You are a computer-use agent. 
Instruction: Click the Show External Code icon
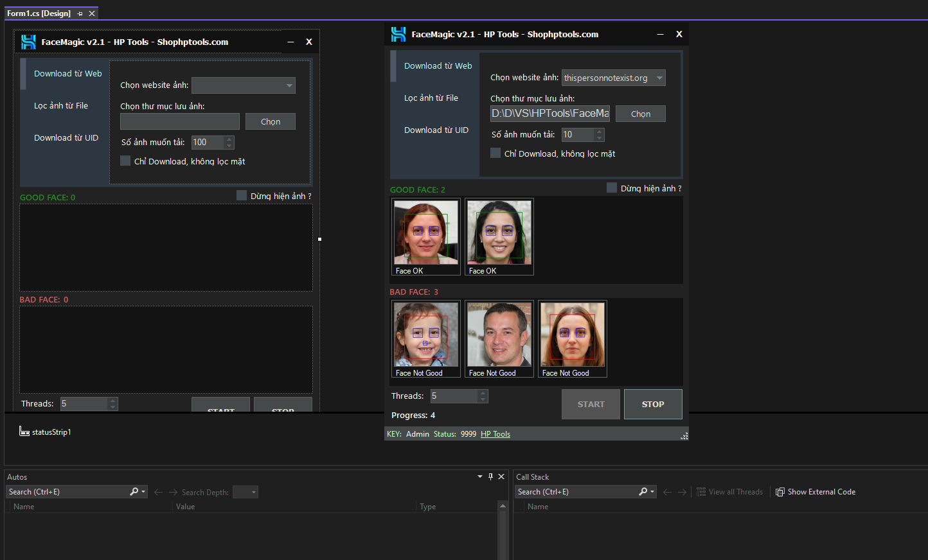(780, 492)
